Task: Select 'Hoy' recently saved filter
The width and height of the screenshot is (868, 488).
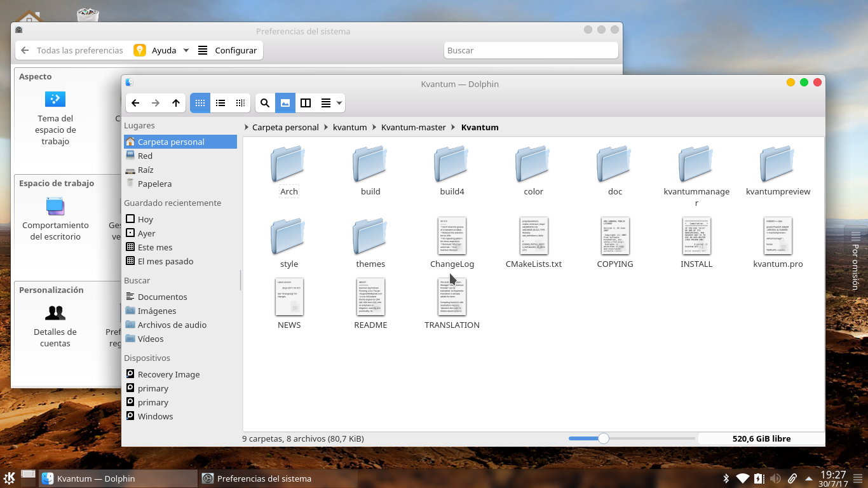Action: pos(180,219)
